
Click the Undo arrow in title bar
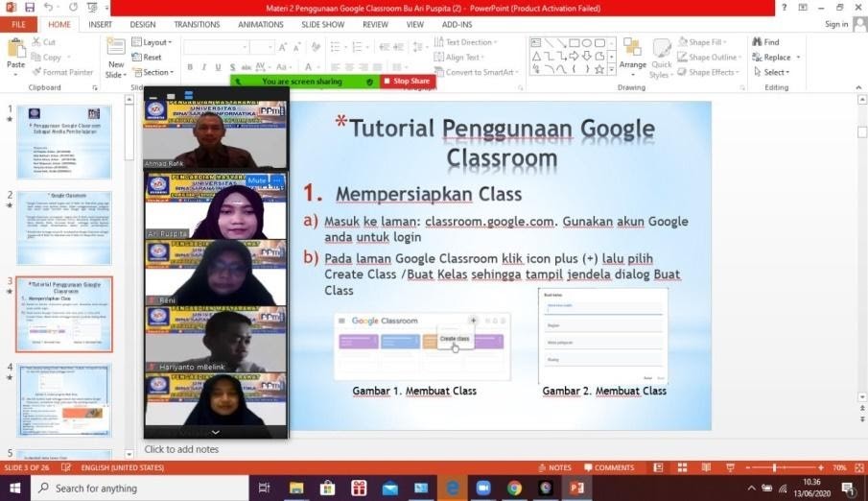click(48, 8)
